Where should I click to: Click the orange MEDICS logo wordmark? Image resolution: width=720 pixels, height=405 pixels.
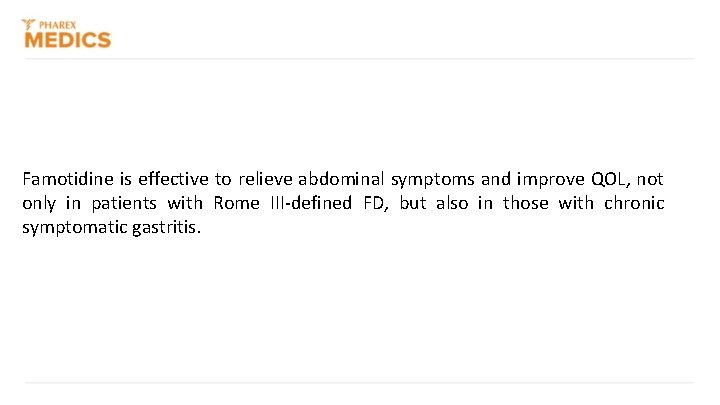pyautogui.click(x=68, y=40)
